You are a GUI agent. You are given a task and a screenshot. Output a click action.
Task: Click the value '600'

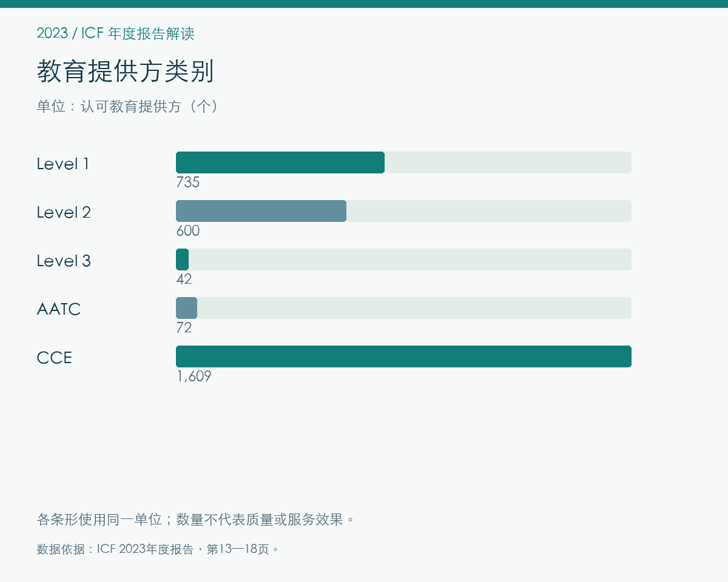coord(188,231)
